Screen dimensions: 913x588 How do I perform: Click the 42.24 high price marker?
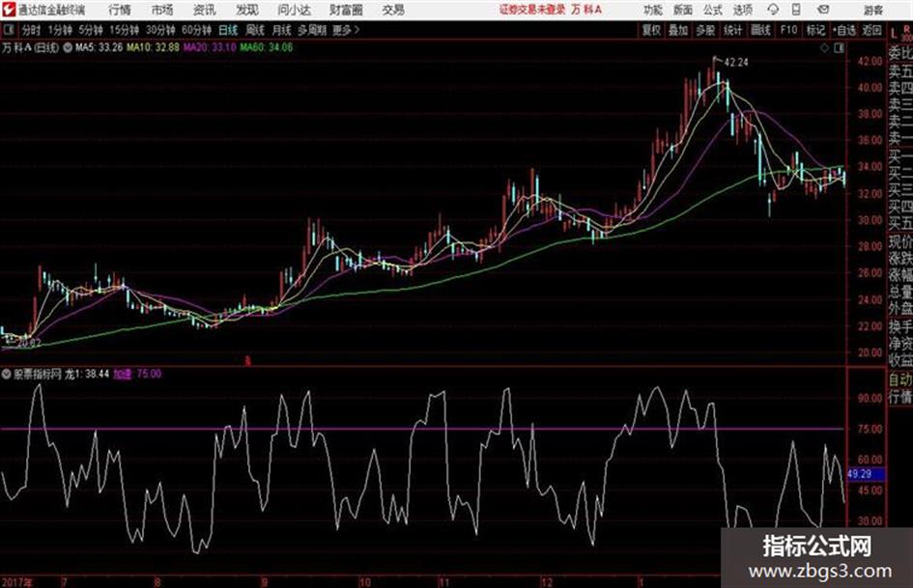736,62
